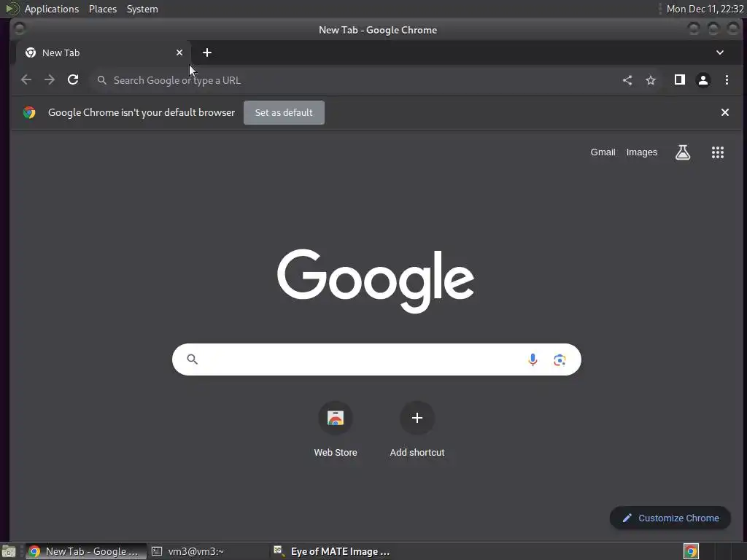The height and width of the screenshot is (560, 747).
Task: Open Search Labs flask icon
Action: click(683, 152)
